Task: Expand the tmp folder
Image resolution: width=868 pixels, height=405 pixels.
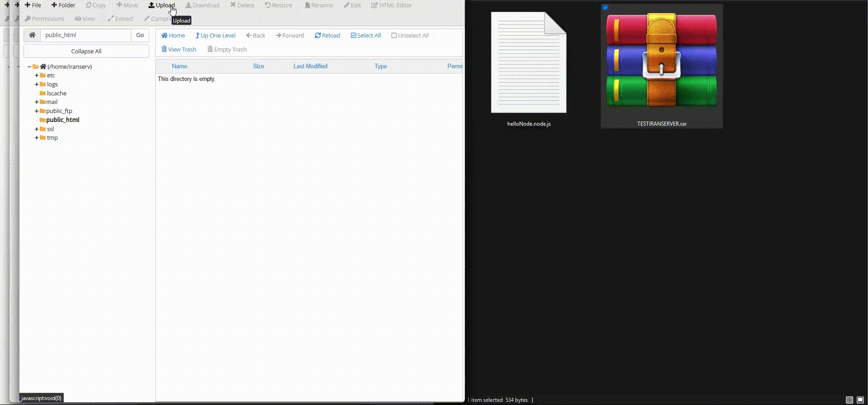Action: 37,138
